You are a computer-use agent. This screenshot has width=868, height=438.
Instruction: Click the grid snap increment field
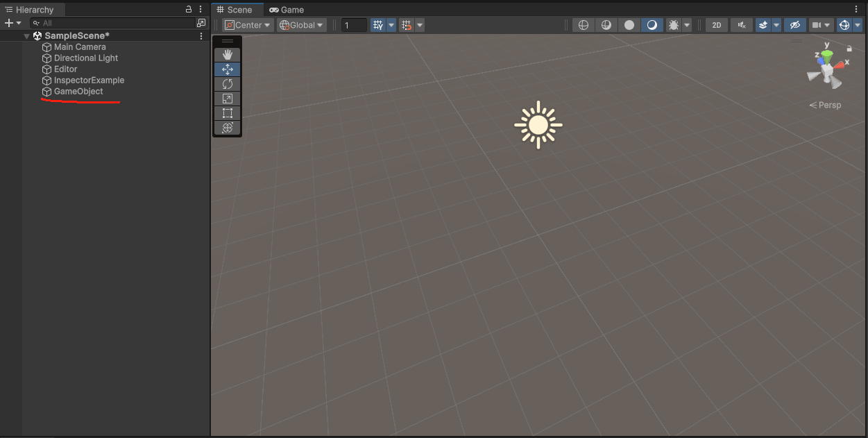(x=354, y=25)
